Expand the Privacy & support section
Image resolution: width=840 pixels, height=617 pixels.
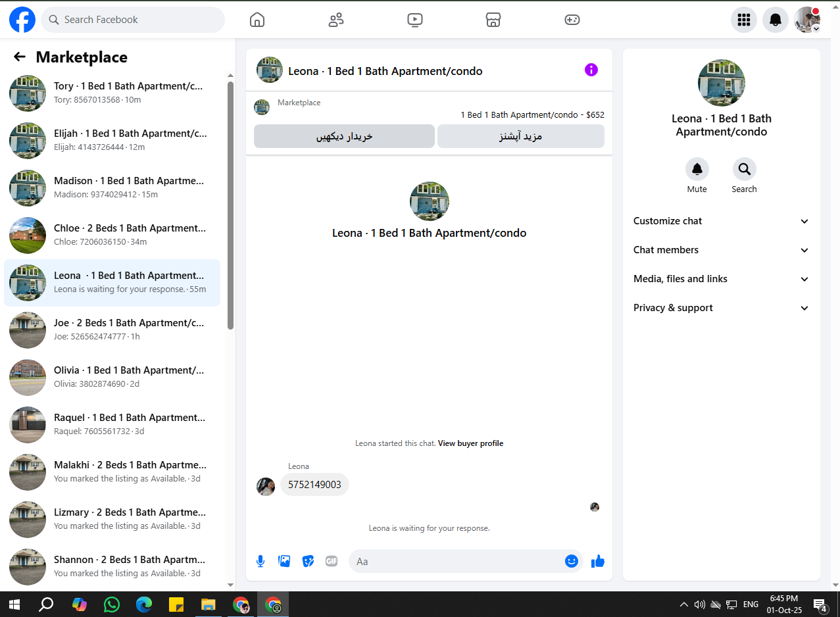click(721, 308)
